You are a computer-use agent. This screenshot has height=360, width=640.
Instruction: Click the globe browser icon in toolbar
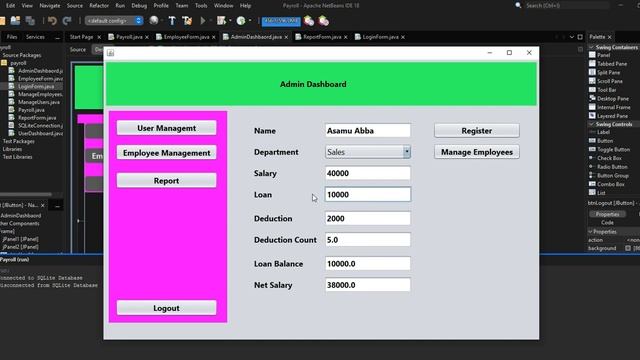point(154,20)
